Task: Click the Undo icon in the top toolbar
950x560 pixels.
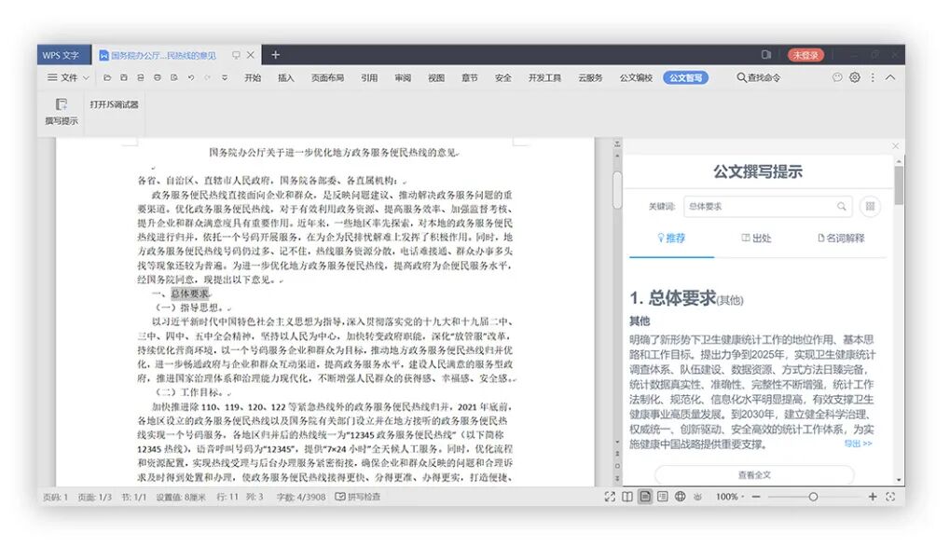Action: 191,77
